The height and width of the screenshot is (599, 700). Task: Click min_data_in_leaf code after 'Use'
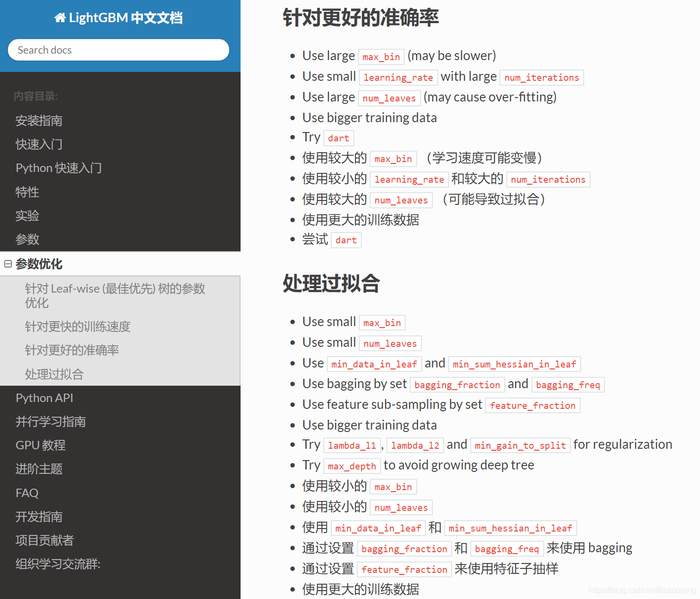[x=374, y=364]
